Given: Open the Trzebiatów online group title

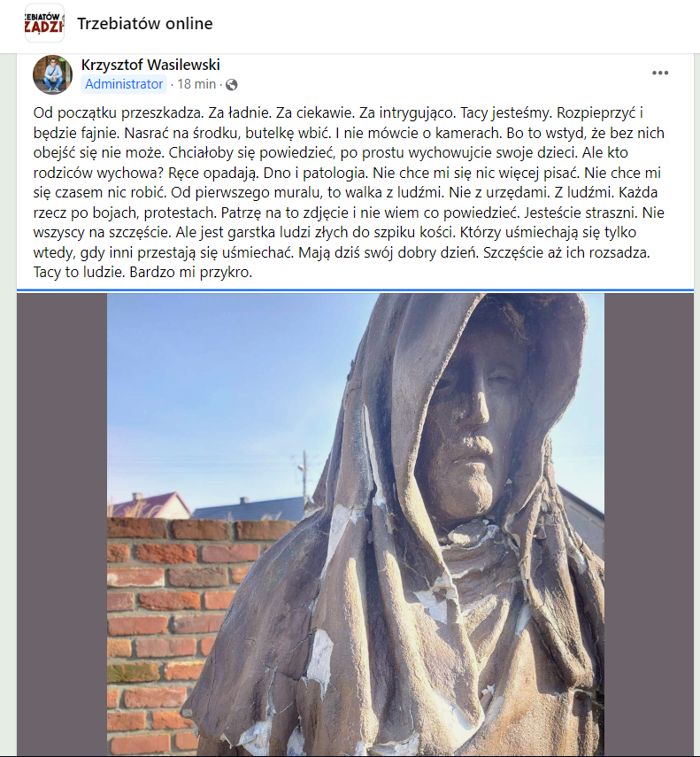Looking at the screenshot, I should [x=145, y=24].
